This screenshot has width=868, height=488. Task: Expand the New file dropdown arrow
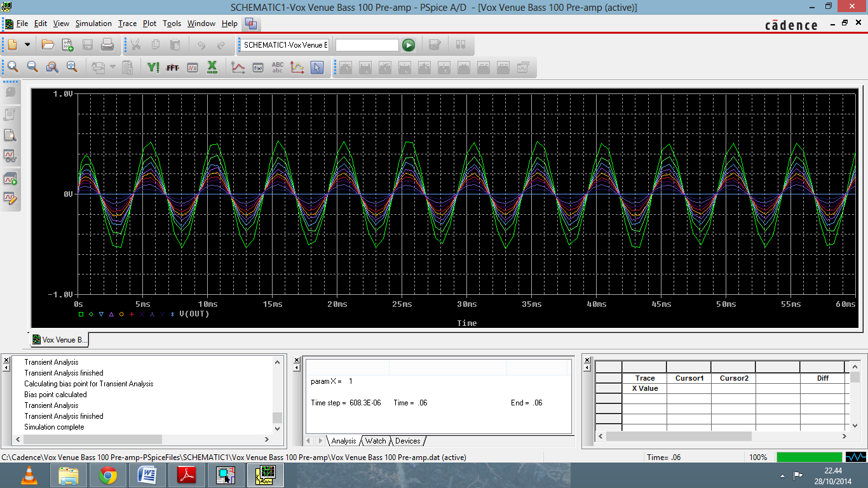[27, 45]
